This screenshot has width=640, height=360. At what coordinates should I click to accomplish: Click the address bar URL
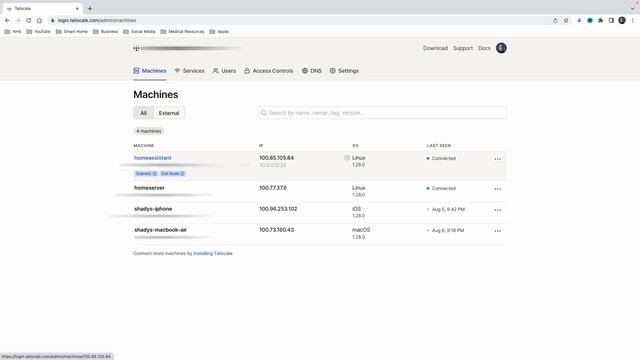pyautogui.click(x=97, y=20)
